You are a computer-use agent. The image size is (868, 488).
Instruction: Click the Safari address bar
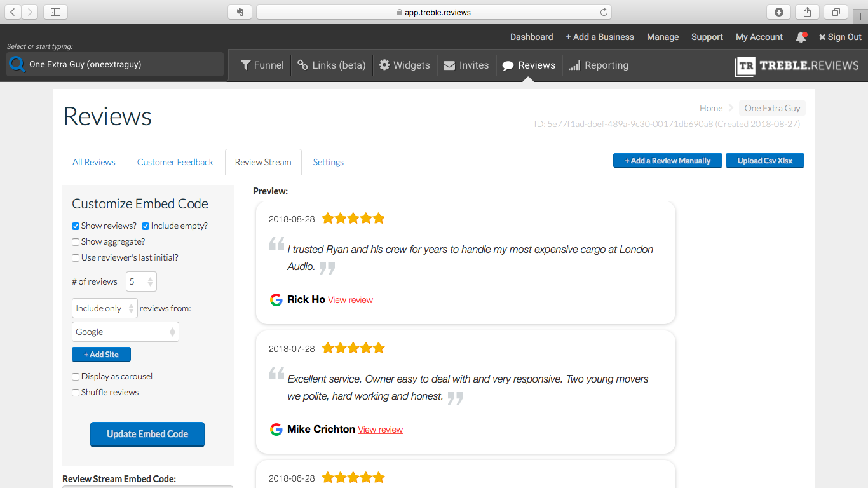click(x=433, y=12)
